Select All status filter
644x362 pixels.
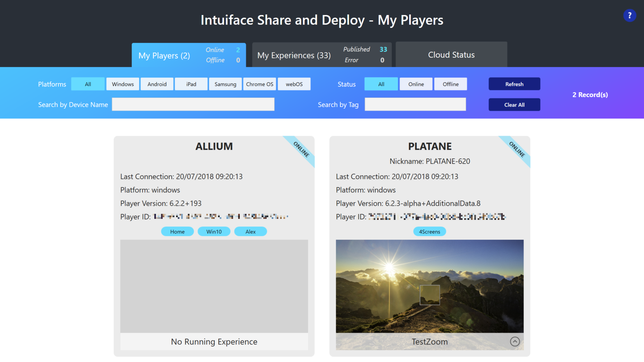[381, 84]
